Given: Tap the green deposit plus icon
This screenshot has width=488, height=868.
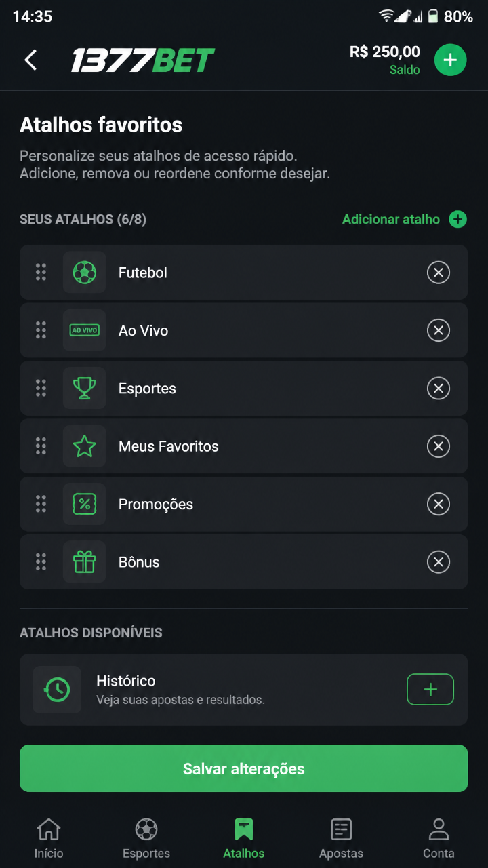Looking at the screenshot, I should point(450,60).
